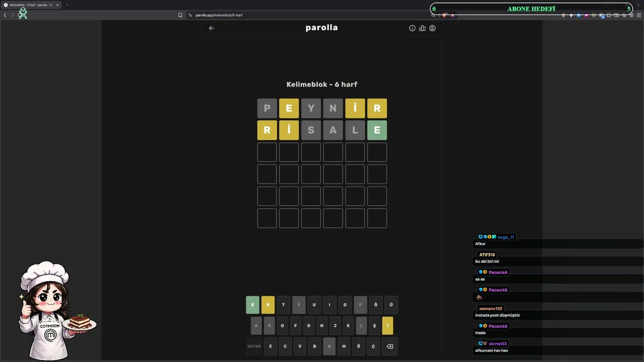Tap the greyed N key
The height and width of the screenshot is (362, 644).
click(x=329, y=346)
